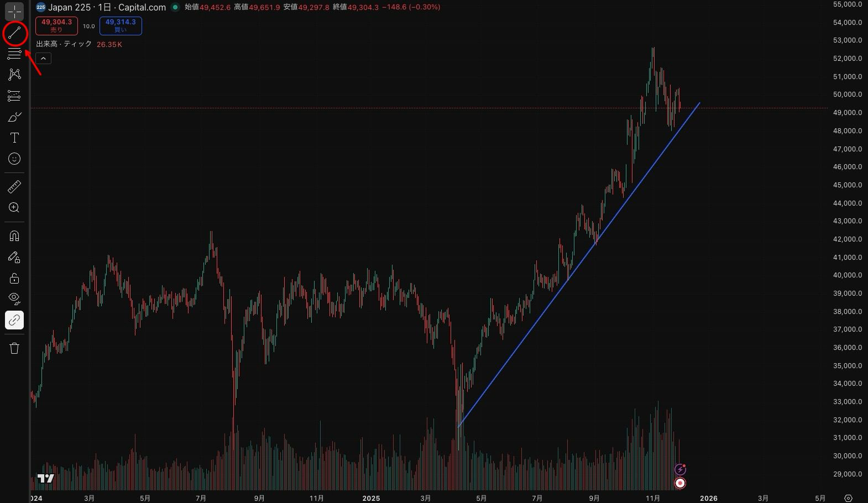Select the crosshair cursor tool

(14, 11)
